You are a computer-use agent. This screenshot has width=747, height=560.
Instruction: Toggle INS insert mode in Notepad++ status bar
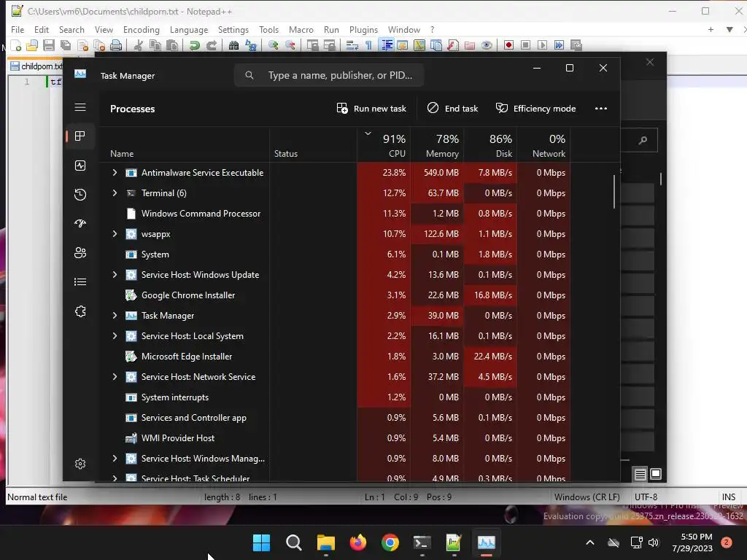tap(729, 497)
